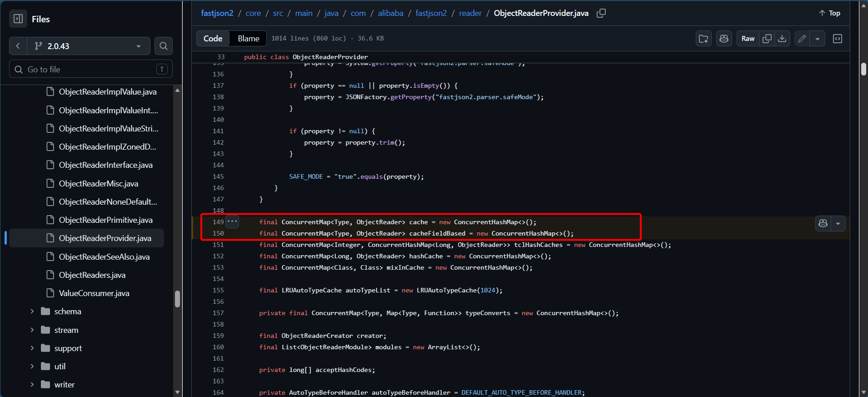This screenshot has width=868, height=397.
Task: Click file tree scrollbar up arrow
Action: (178, 90)
